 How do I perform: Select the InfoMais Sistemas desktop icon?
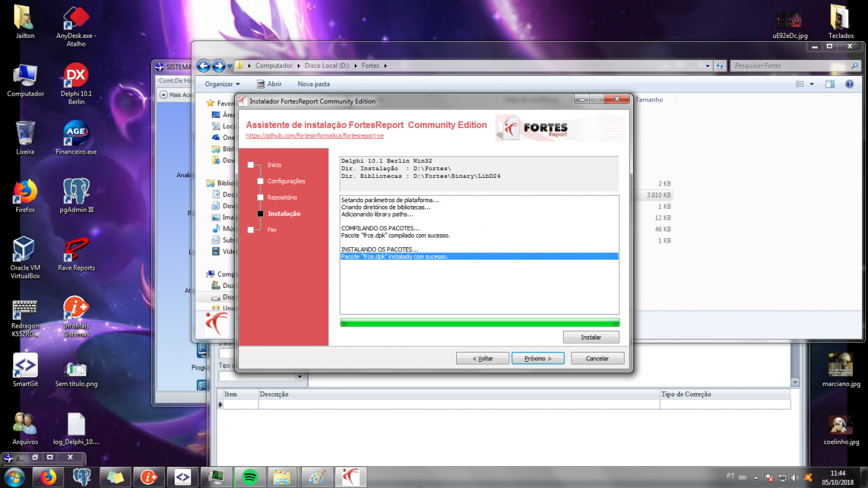(76, 316)
